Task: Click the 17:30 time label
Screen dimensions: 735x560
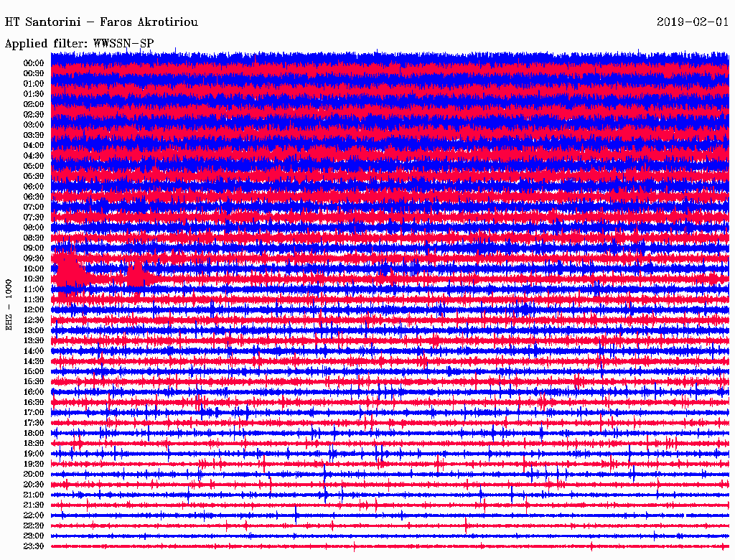Action: [34, 423]
